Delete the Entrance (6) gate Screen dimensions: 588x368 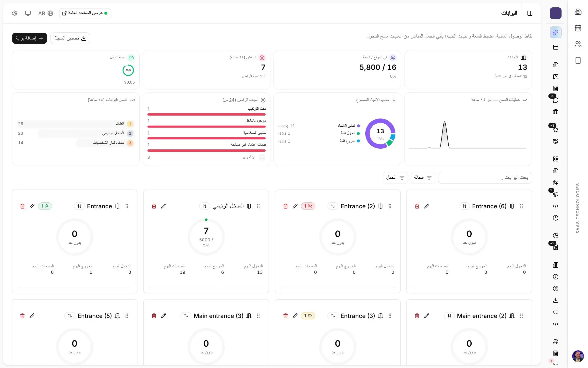pyautogui.click(x=417, y=206)
